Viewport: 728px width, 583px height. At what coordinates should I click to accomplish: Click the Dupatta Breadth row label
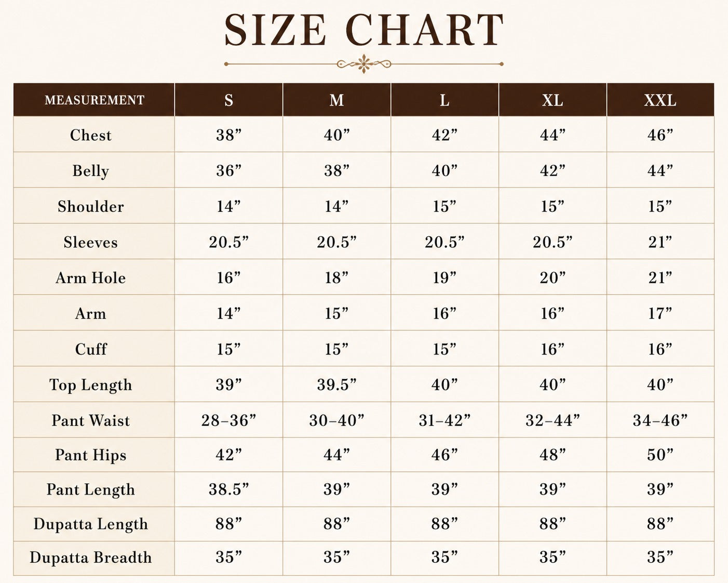(x=91, y=558)
